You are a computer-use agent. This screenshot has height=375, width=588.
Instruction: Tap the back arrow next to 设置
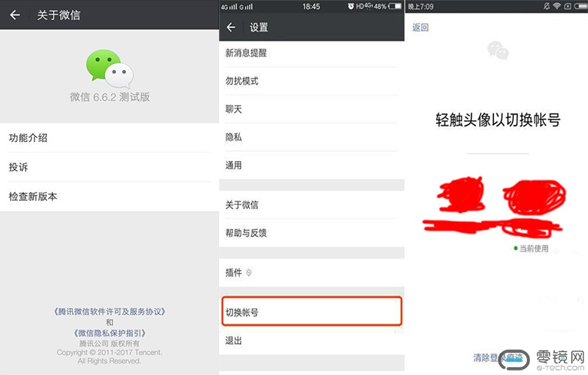coord(231,27)
